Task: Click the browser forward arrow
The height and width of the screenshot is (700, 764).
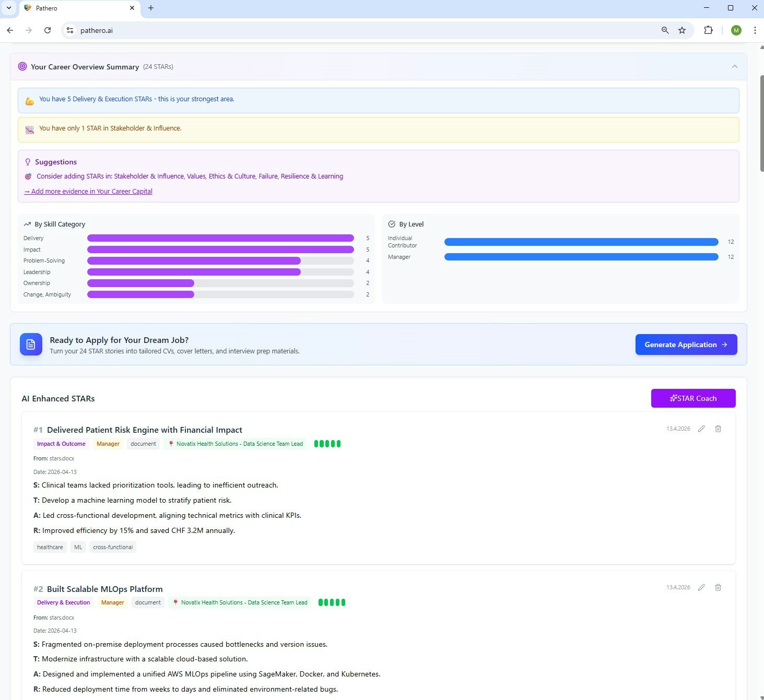Action: tap(29, 30)
